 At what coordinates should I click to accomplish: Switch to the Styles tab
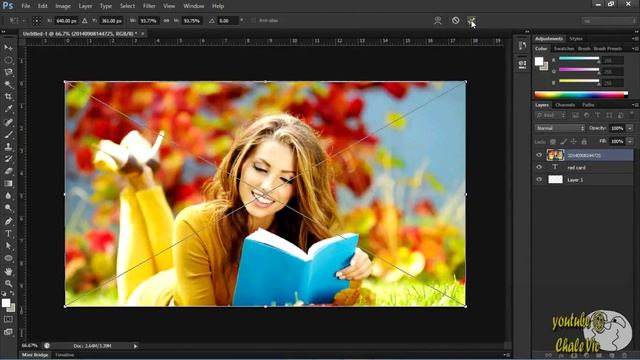(x=576, y=39)
